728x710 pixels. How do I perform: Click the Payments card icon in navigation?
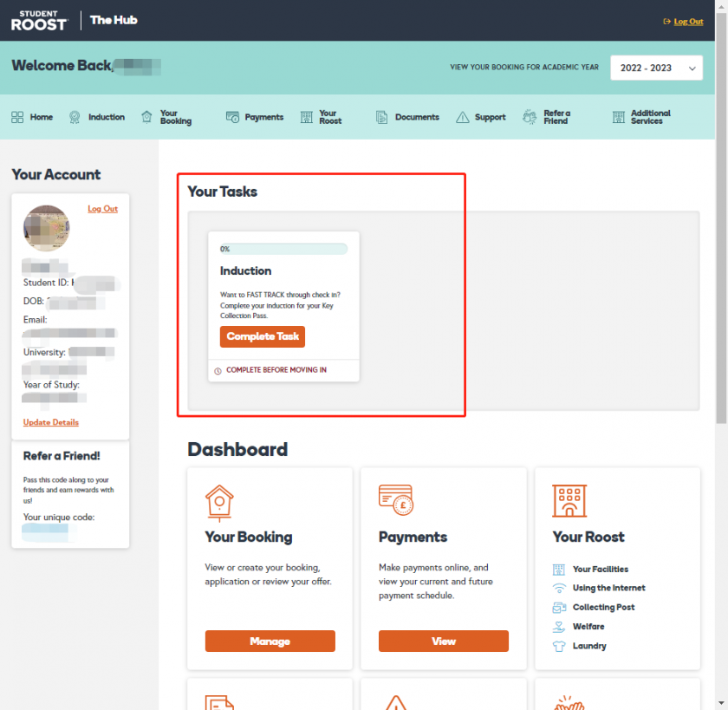click(x=231, y=117)
